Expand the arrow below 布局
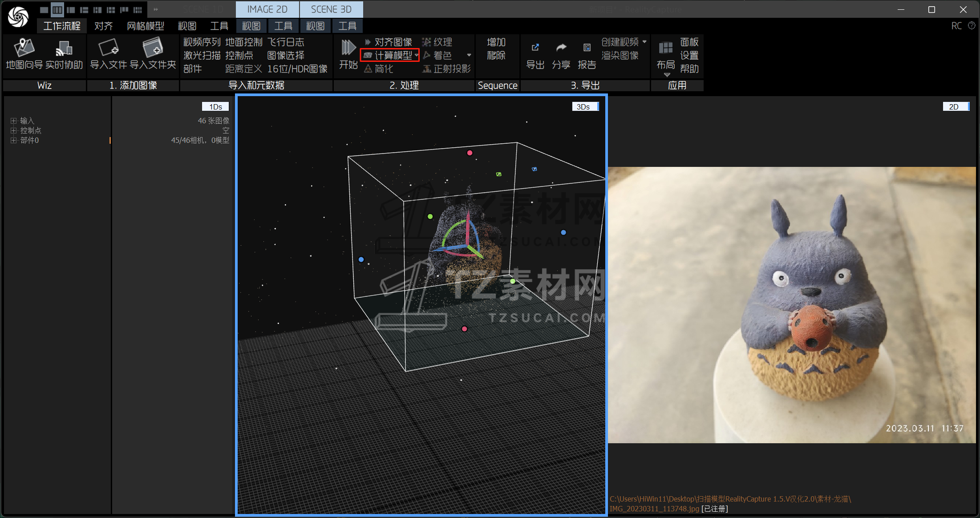This screenshot has width=980, height=518. pyautogui.click(x=667, y=75)
